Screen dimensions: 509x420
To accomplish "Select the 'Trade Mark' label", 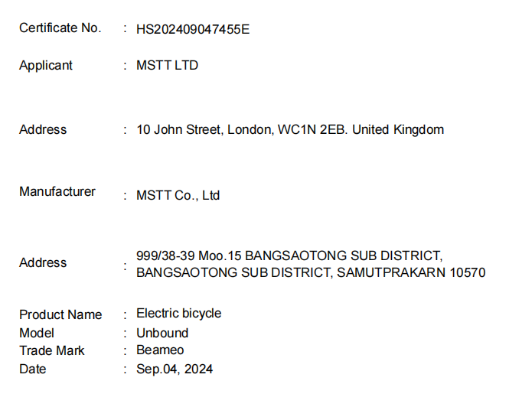I will (52, 351).
